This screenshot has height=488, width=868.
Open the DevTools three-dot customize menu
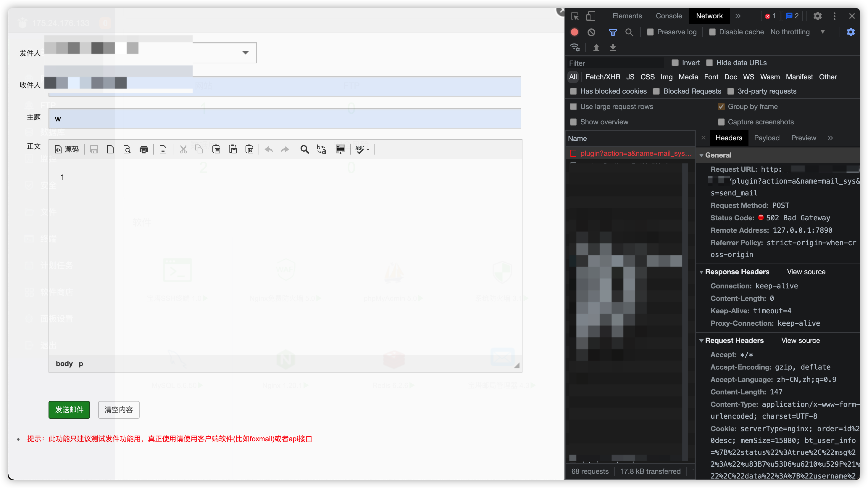pos(835,16)
